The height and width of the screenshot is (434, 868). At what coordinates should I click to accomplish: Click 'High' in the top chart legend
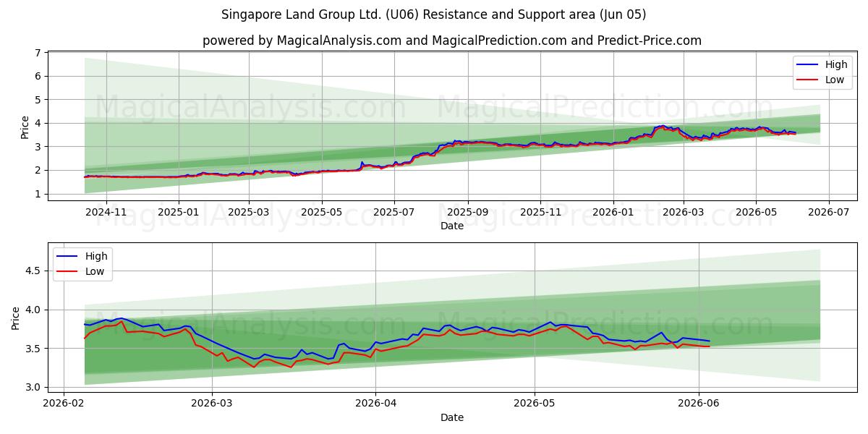click(x=836, y=64)
